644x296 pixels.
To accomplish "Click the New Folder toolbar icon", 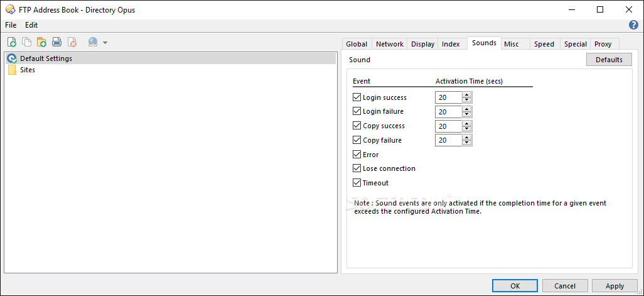I will [x=41, y=42].
